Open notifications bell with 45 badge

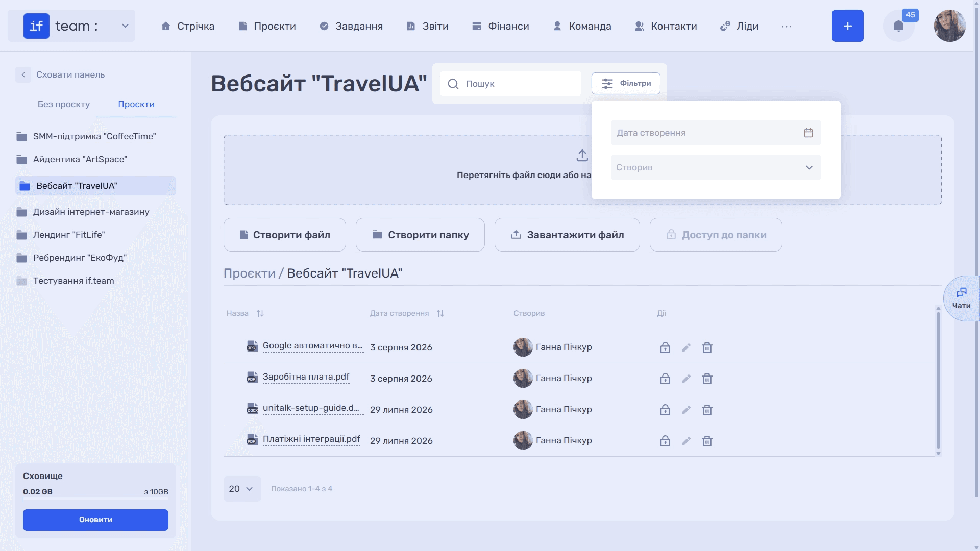tap(898, 26)
